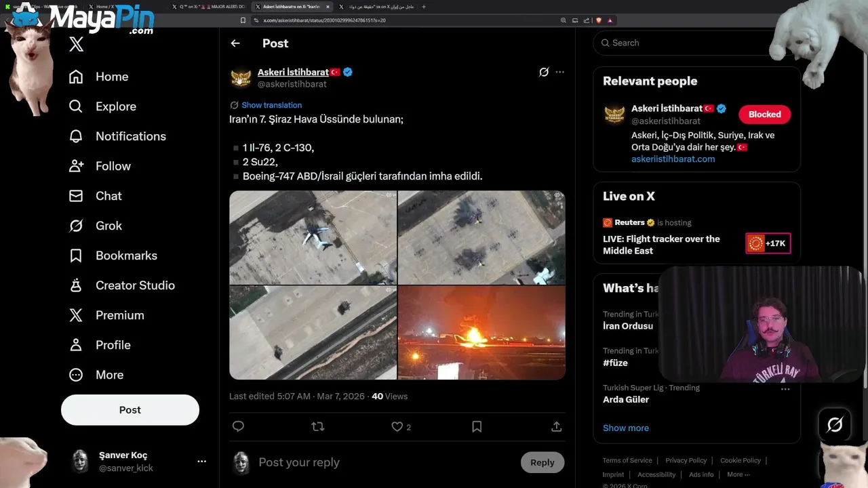
Task: Open Terms of Service link
Action: pos(627,460)
